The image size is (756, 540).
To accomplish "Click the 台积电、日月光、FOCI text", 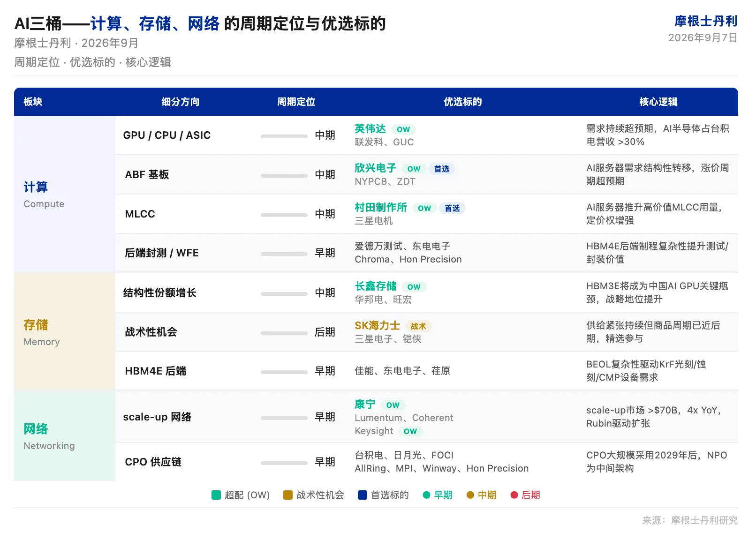I will (x=404, y=455).
